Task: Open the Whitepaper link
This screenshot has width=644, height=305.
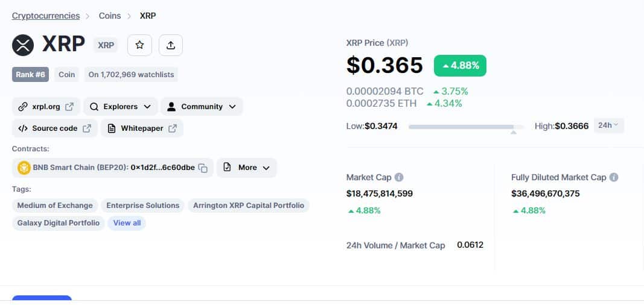Action: (142, 128)
